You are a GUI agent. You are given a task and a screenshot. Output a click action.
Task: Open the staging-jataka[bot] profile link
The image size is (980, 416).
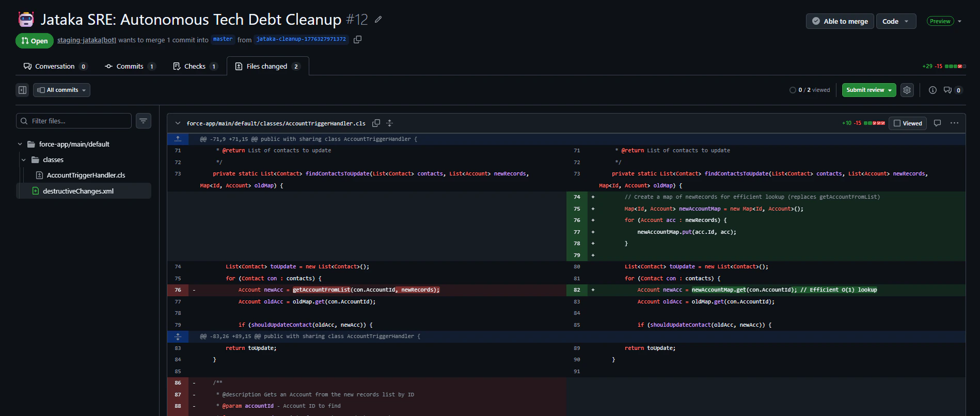tap(87, 40)
